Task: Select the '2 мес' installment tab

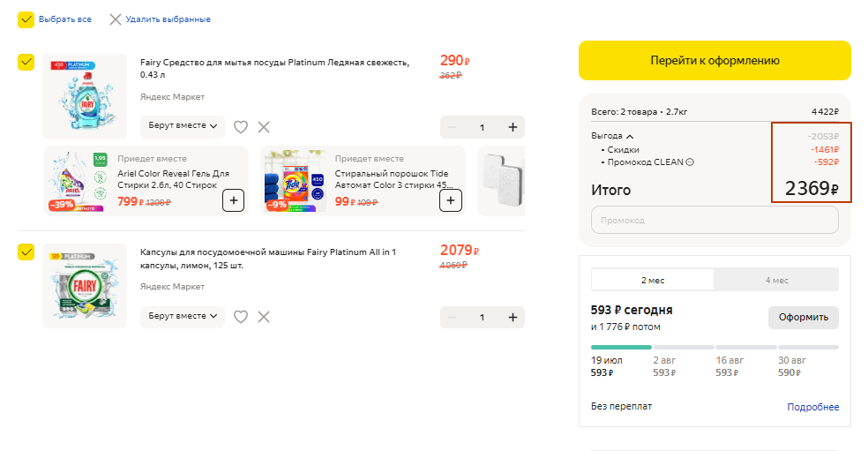Action: click(x=653, y=280)
